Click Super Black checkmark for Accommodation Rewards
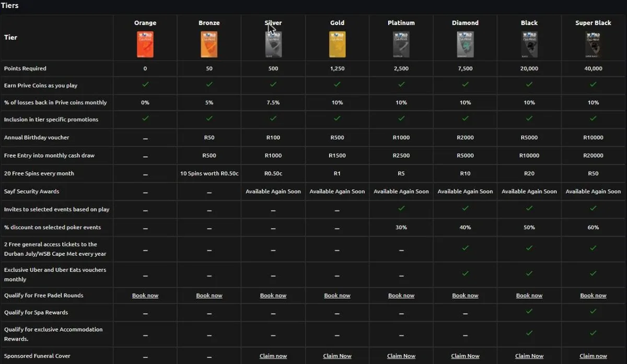Image resolution: width=627 pixels, height=364 pixels. (x=593, y=333)
